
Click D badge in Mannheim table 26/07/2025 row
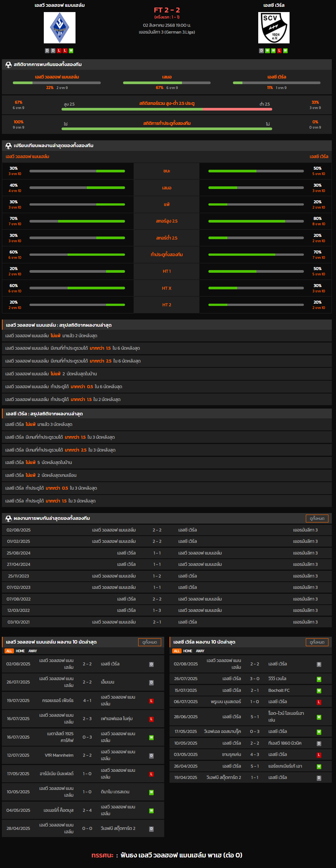(x=151, y=682)
